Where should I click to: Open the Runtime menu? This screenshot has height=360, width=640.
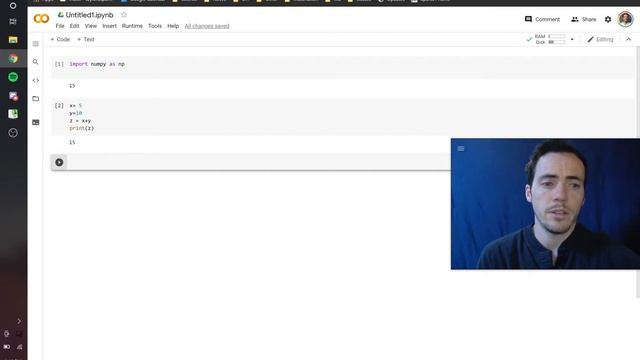click(x=132, y=26)
